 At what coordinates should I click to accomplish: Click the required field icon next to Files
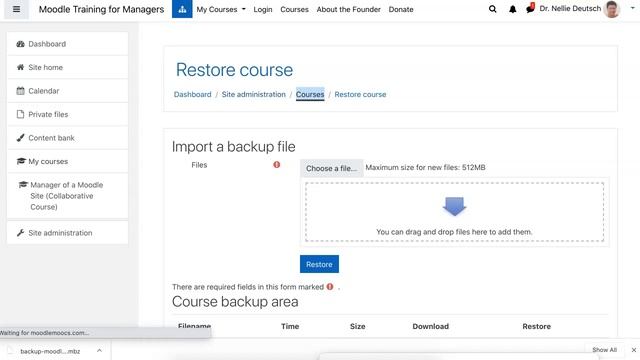click(x=277, y=164)
